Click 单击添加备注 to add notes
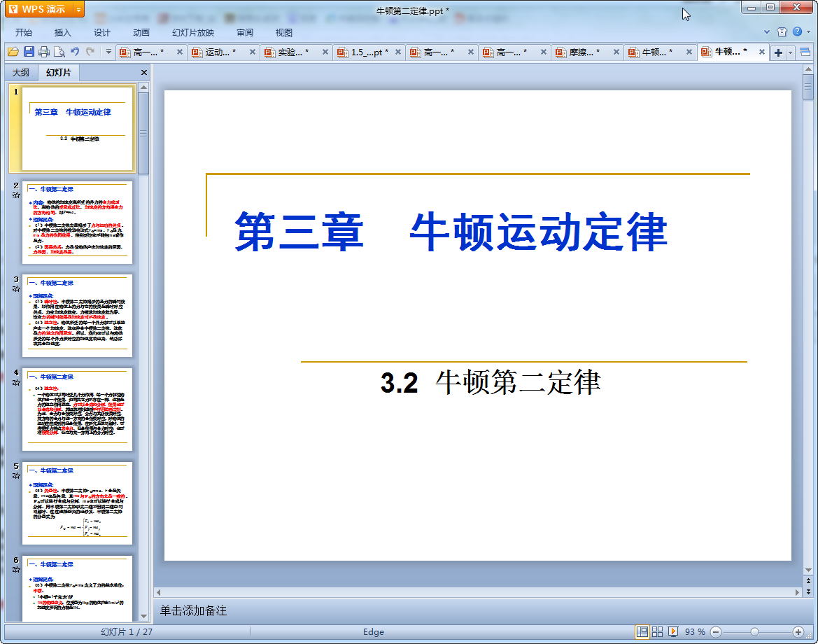Viewport: 818px width, 644px height. click(x=194, y=610)
